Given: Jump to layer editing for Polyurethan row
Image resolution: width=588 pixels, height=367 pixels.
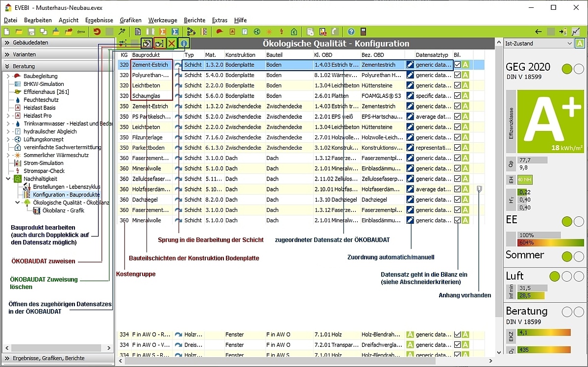Looking at the screenshot, I should [178, 75].
